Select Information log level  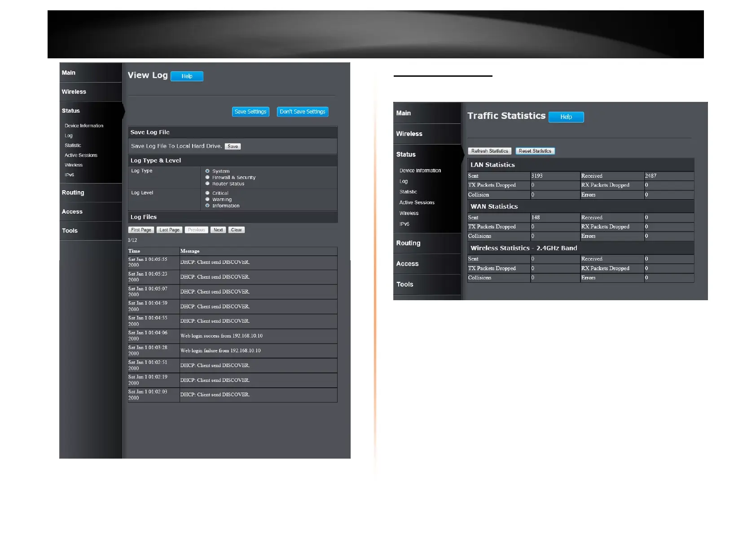[207, 206]
